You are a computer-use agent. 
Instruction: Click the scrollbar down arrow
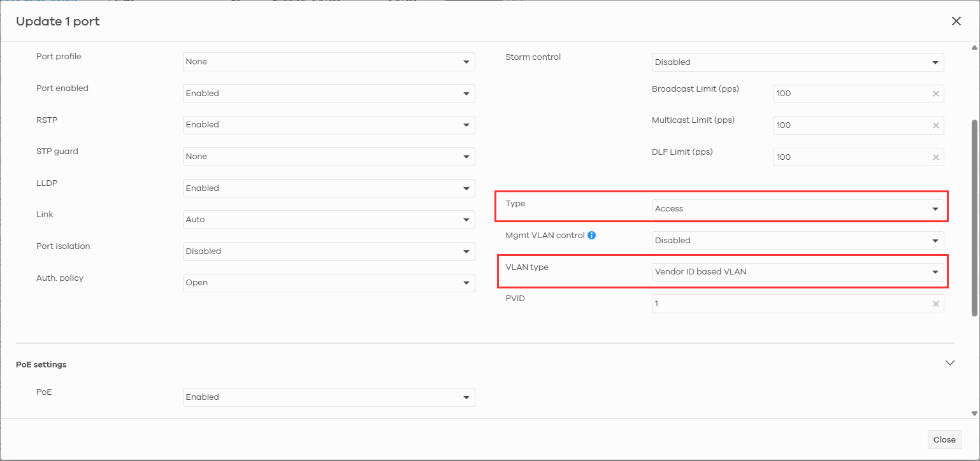(x=974, y=413)
